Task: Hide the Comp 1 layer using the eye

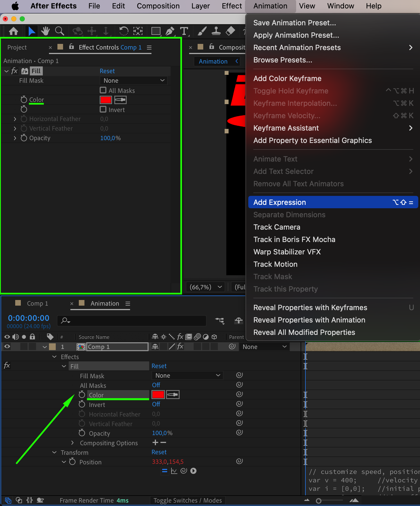Action: (x=7, y=347)
